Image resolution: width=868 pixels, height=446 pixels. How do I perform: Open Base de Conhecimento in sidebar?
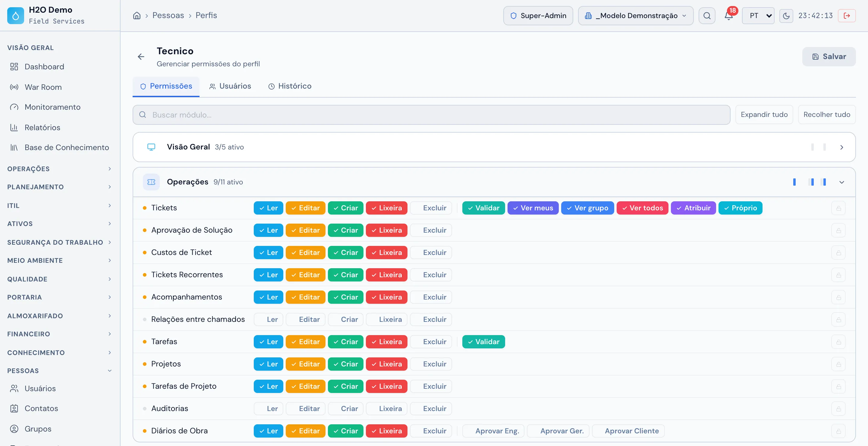tap(60, 148)
